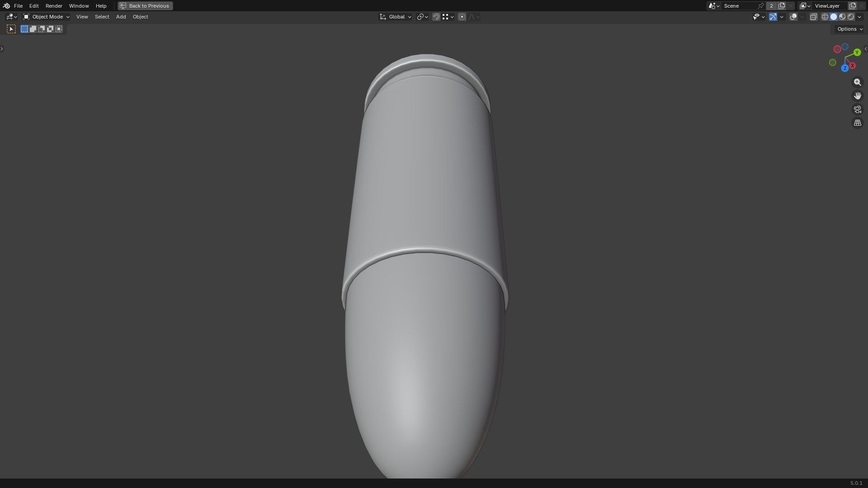868x488 pixels.
Task: Click the Zoom magnifier viewport icon
Action: tap(857, 82)
